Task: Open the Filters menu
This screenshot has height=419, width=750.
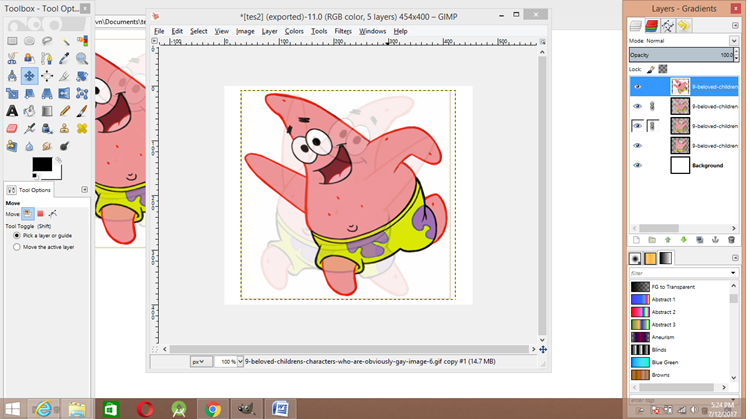Action: tap(343, 31)
